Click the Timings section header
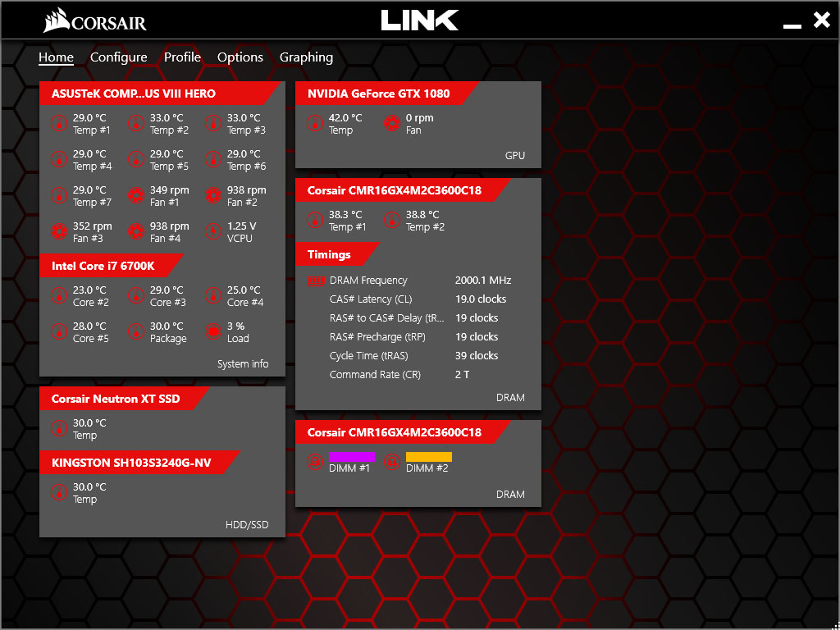This screenshot has height=630, width=840. coord(337,254)
